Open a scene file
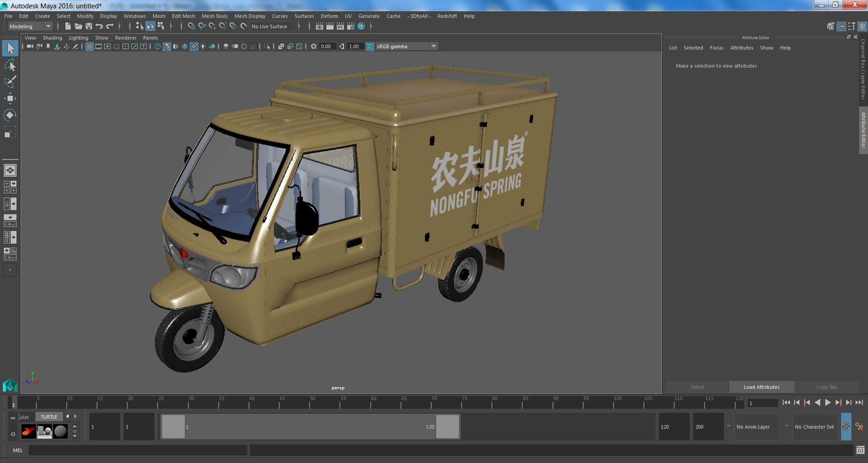Image resolution: width=868 pixels, height=463 pixels. click(x=78, y=26)
